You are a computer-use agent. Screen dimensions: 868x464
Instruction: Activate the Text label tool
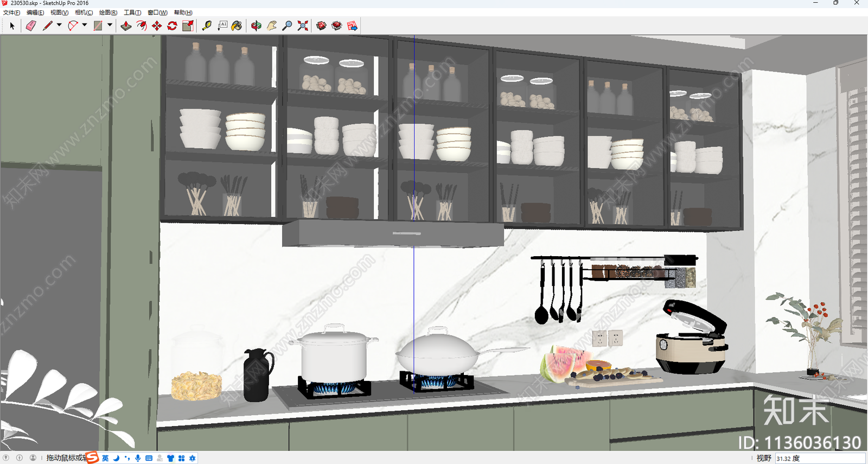(222, 26)
